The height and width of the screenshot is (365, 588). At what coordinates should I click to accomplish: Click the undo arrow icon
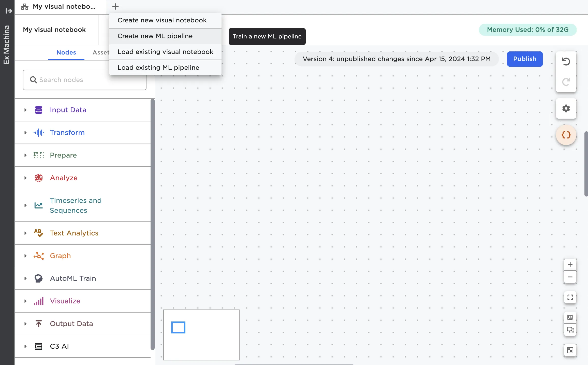(566, 62)
